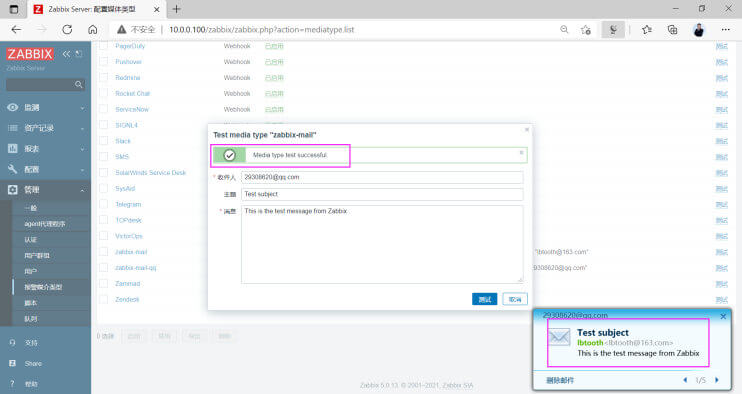742x394 pixels.
Task: Click the browser home icon
Action: [x=93, y=29]
